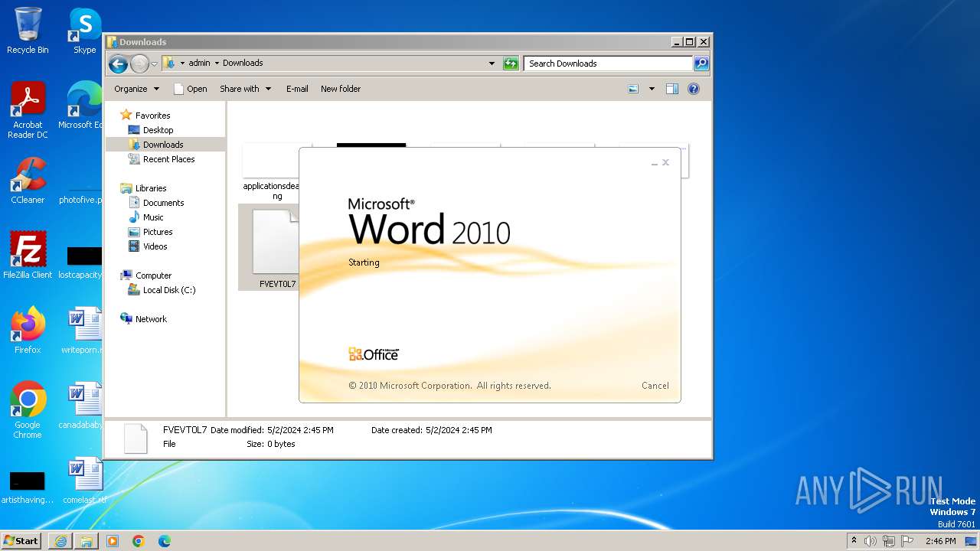The image size is (980, 551).
Task: Click the Open toolbar button
Action: click(191, 89)
